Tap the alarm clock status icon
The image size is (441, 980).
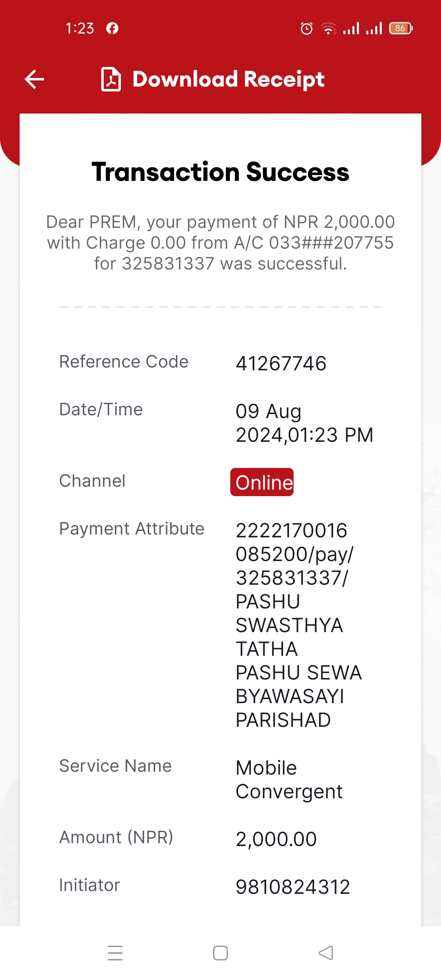coord(307,28)
